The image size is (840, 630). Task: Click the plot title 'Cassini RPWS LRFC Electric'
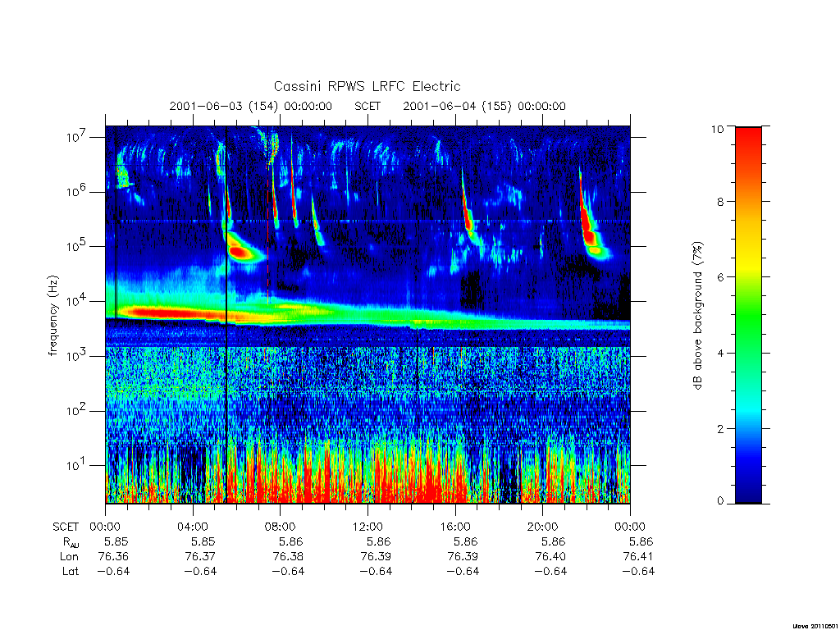[367, 86]
